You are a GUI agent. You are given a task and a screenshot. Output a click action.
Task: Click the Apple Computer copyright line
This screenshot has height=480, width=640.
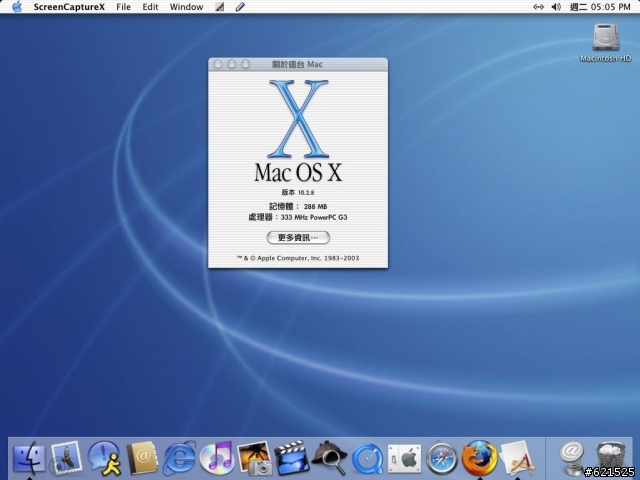pyautogui.click(x=298, y=258)
